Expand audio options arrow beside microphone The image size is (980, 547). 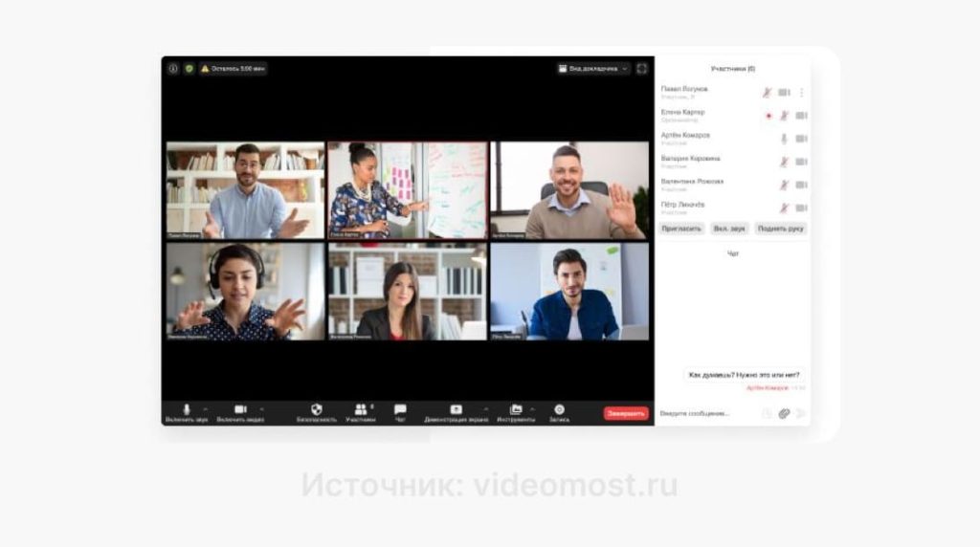[206, 409]
